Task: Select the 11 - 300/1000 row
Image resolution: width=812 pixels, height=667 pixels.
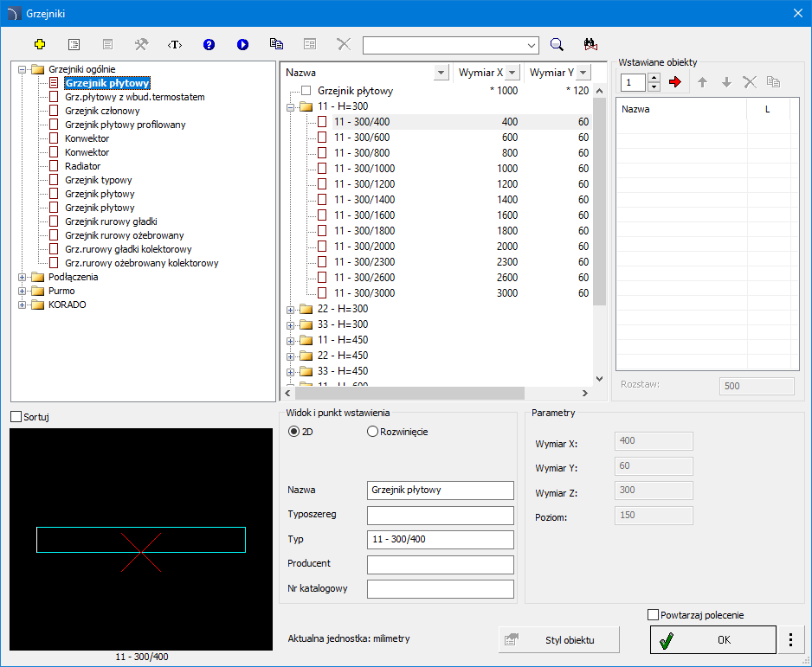Action: [x=364, y=169]
